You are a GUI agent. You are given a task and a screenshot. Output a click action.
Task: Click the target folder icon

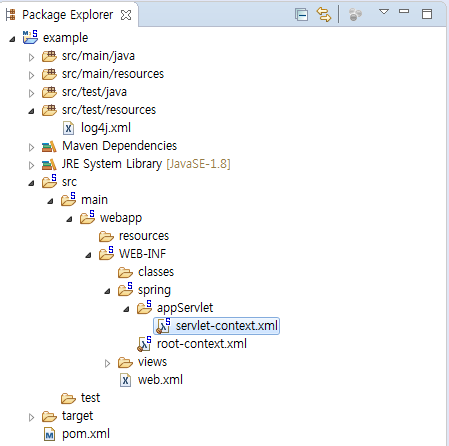point(49,417)
